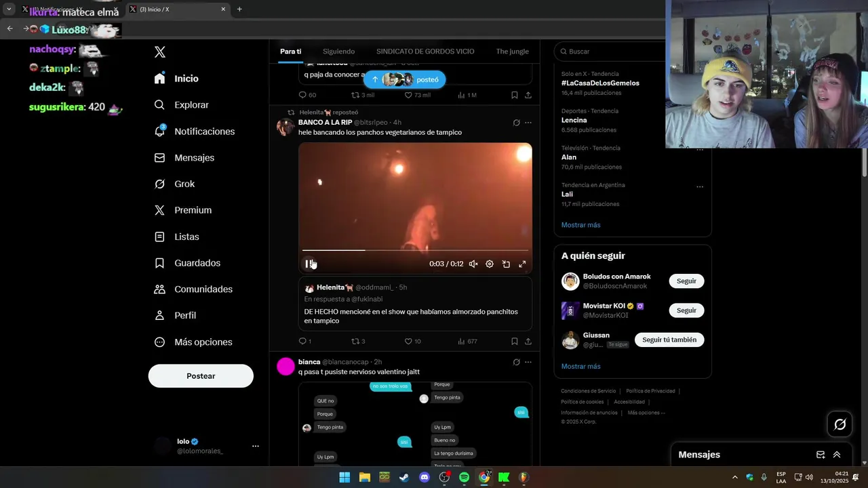Open account menu dots next to lolo
Viewport: 868px width, 488px height.
tap(256, 446)
